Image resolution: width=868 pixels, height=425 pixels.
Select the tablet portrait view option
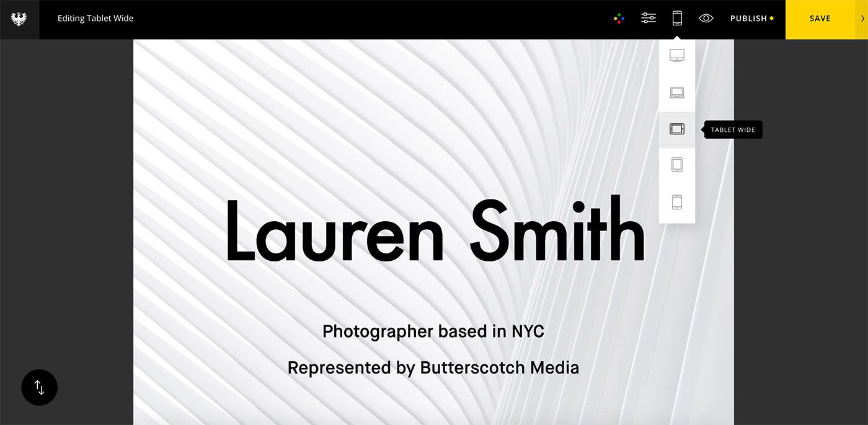pos(677,165)
